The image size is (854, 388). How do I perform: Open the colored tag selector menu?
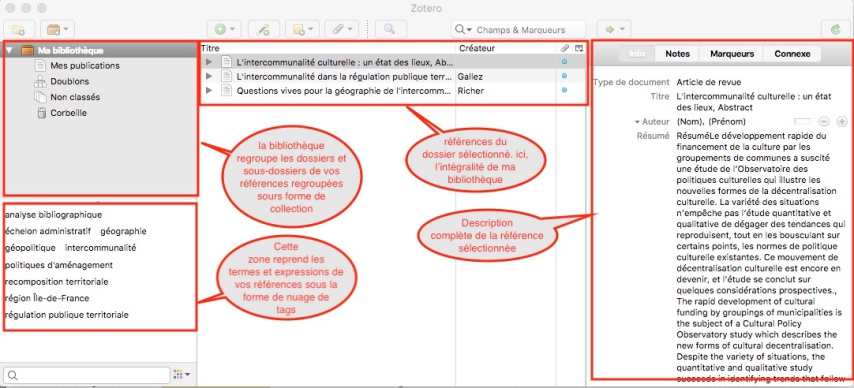pyautogui.click(x=181, y=375)
